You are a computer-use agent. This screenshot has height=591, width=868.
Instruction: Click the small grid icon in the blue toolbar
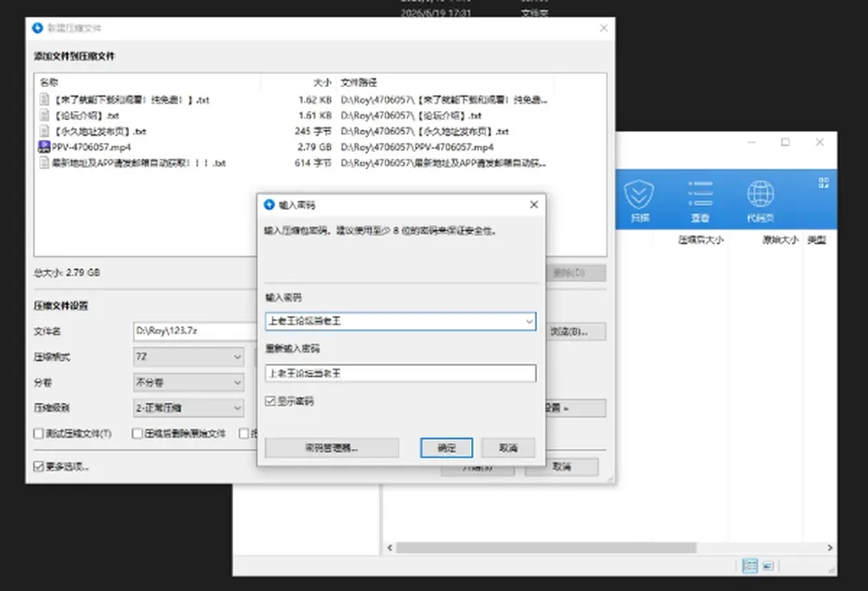click(x=824, y=183)
